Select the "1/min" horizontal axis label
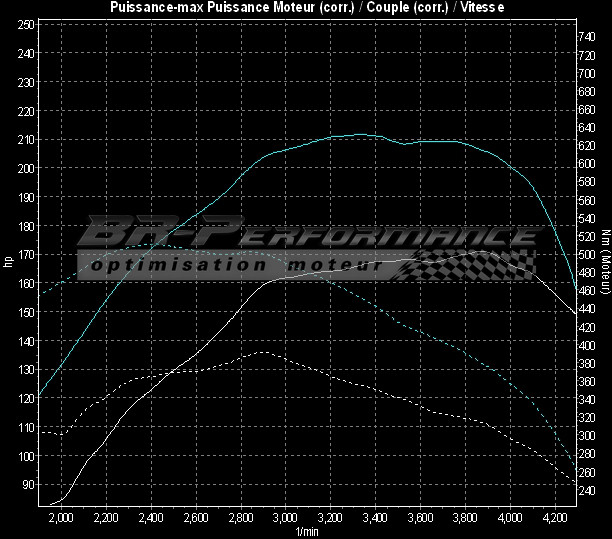The image size is (612, 539). [305, 532]
